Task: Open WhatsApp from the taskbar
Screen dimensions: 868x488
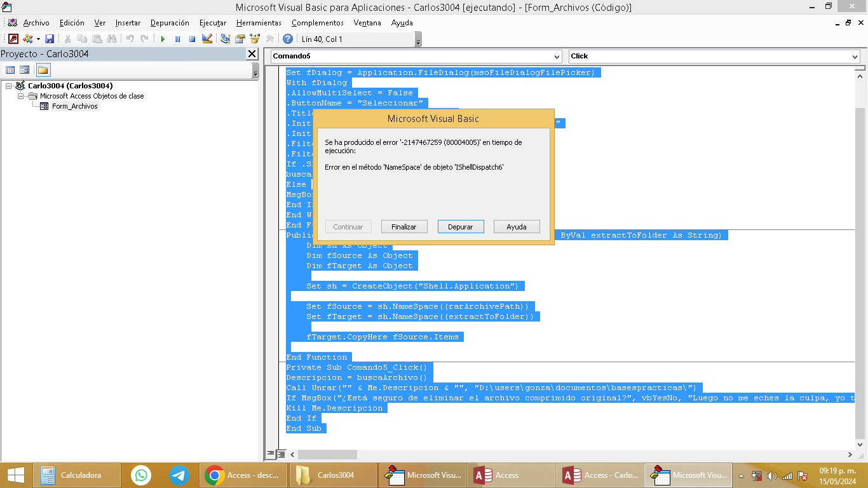Action: [141, 475]
